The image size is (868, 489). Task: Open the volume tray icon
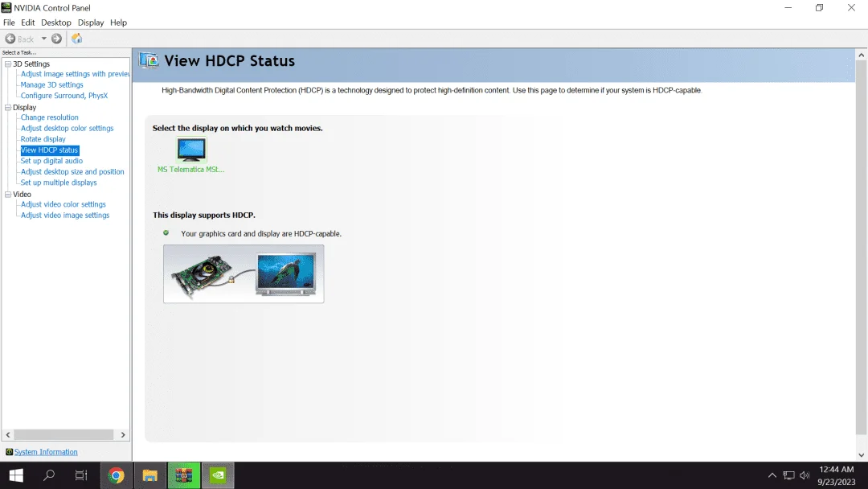[x=805, y=475]
